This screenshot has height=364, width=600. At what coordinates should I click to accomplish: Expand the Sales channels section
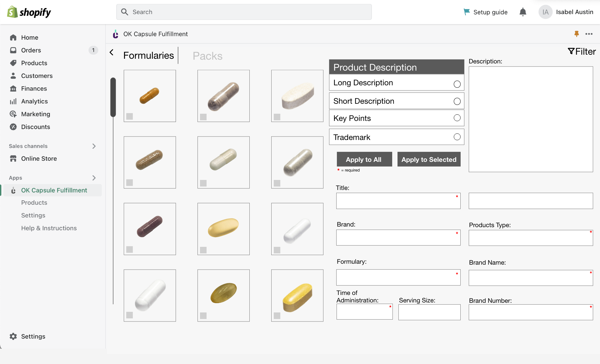[94, 146]
